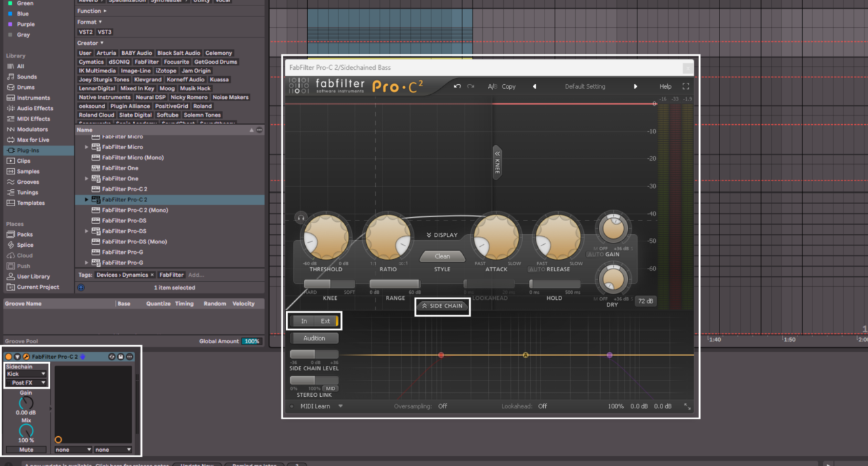Toggle the MID stereo link mode
This screenshot has height=466, width=868.
click(x=330, y=388)
